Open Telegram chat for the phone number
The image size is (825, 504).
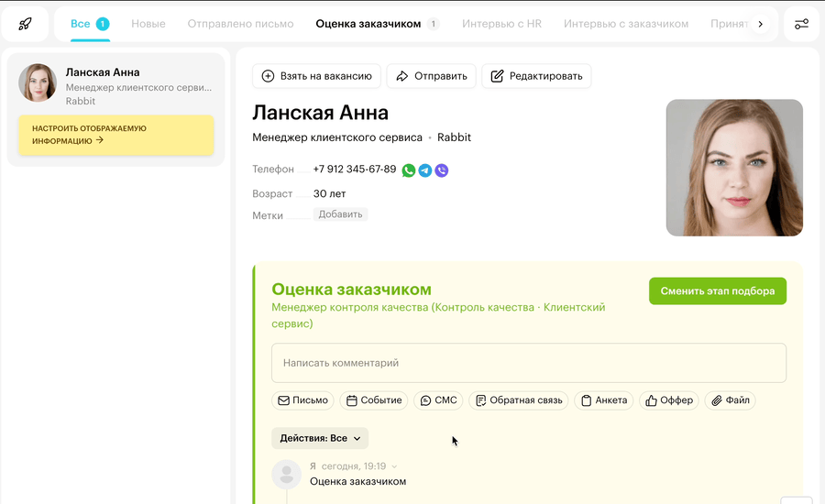click(x=425, y=170)
